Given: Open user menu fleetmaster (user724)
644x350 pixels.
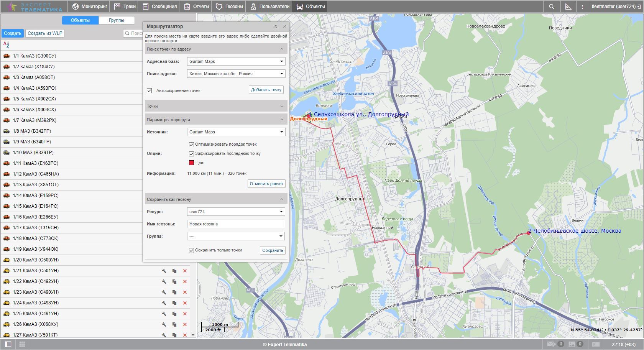Looking at the screenshot, I should [x=613, y=7].
